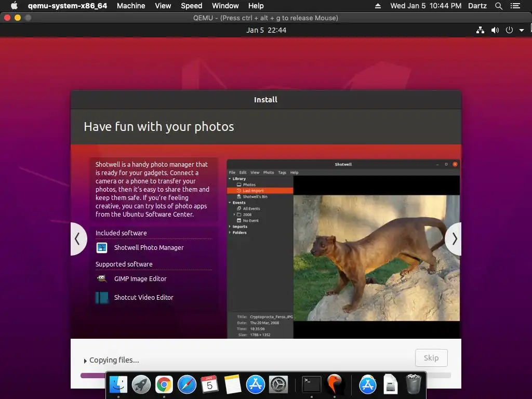Expand the Imports tree node
The width and height of the screenshot is (532, 399).
click(x=230, y=227)
